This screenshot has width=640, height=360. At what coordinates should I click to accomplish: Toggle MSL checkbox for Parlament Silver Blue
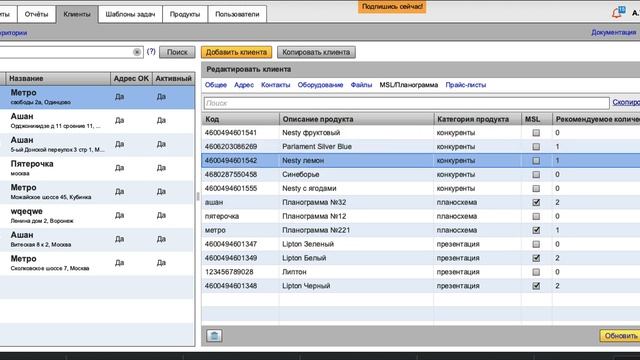tap(536, 147)
